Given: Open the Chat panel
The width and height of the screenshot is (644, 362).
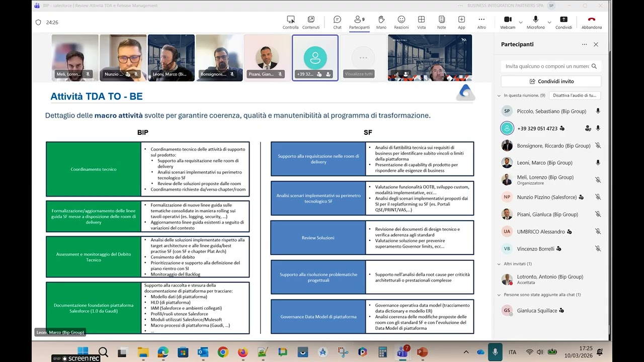Looking at the screenshot, I should [337, 22].
